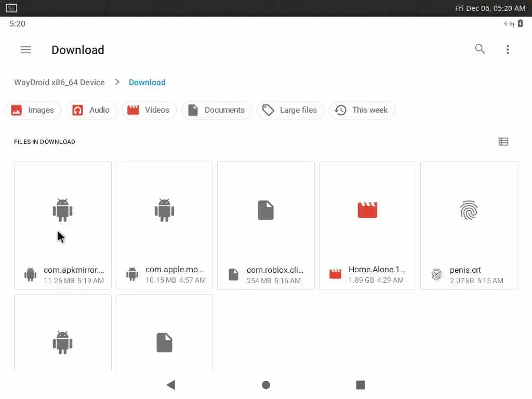Tap the Android back navigation button

171,385
